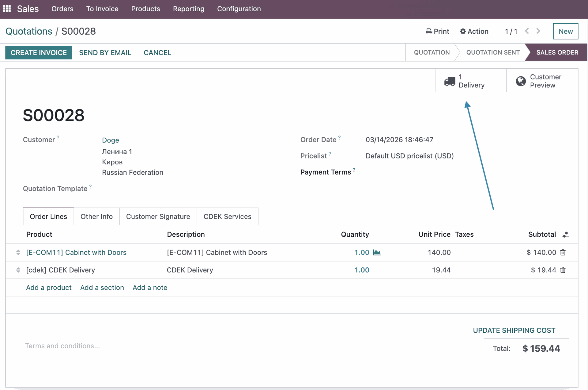
Task: Click Add a product link
Action: click(x=49, y=288)
